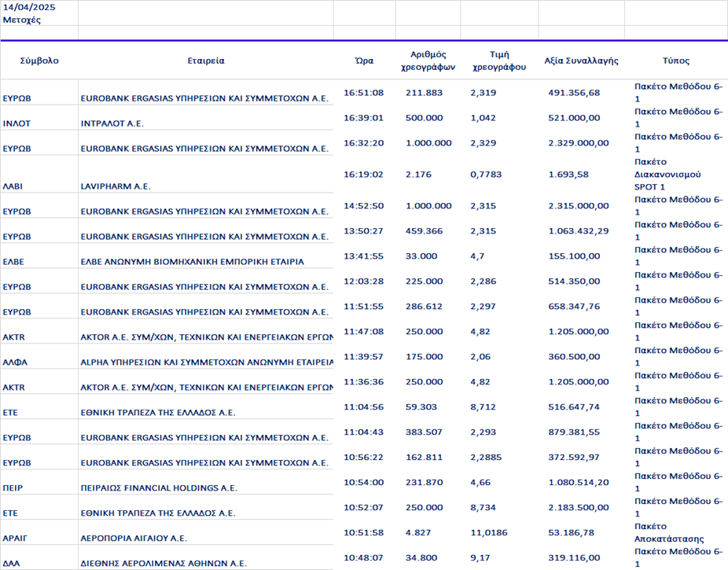The height and width of the screenshot is (570, 728).
Task: Click quantity cell 211.883
Action: tap(424, 93)
